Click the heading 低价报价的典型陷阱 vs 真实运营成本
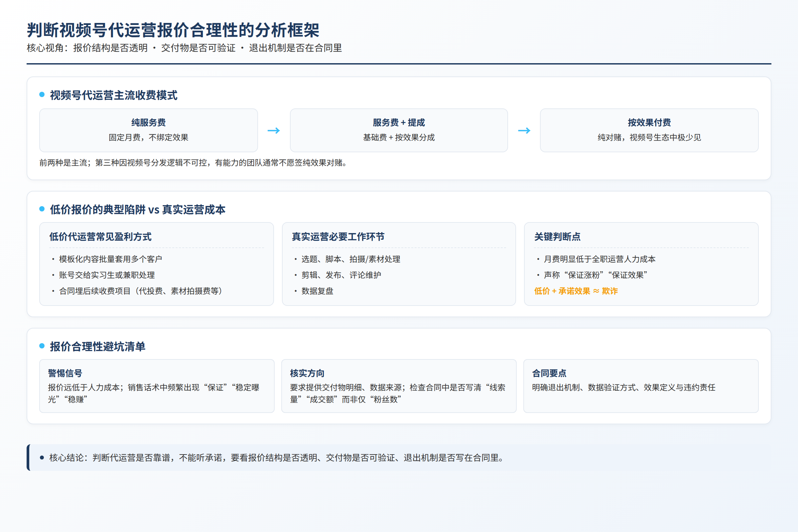 pyautogui.click(x=137, y=209)
